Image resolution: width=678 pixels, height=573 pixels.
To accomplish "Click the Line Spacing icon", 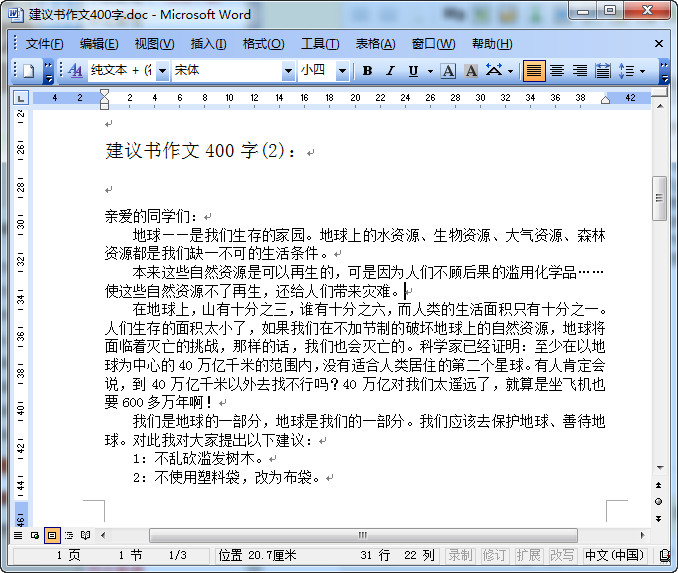I will (x=626, y=71).
